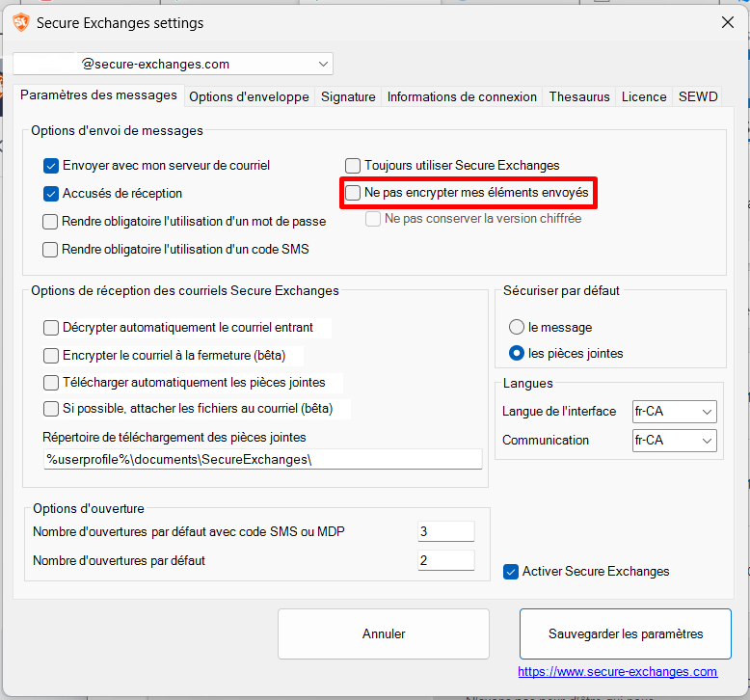The image size is (750, 700).
Task: Click the Annuler button
Action: pos(383,633)
